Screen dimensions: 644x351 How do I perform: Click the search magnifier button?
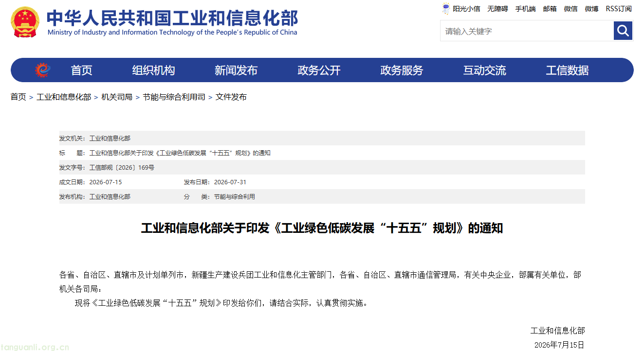click(x=623, y=31)
